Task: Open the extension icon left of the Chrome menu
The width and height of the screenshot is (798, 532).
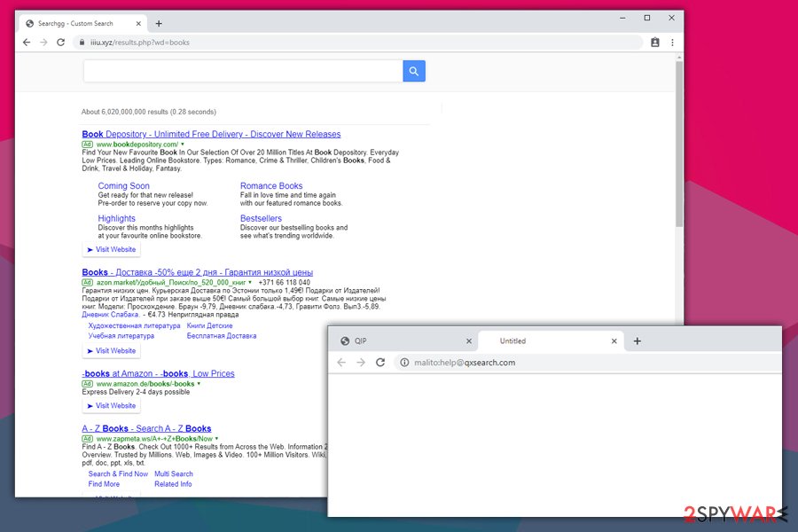Action: (x=655, y=43)
